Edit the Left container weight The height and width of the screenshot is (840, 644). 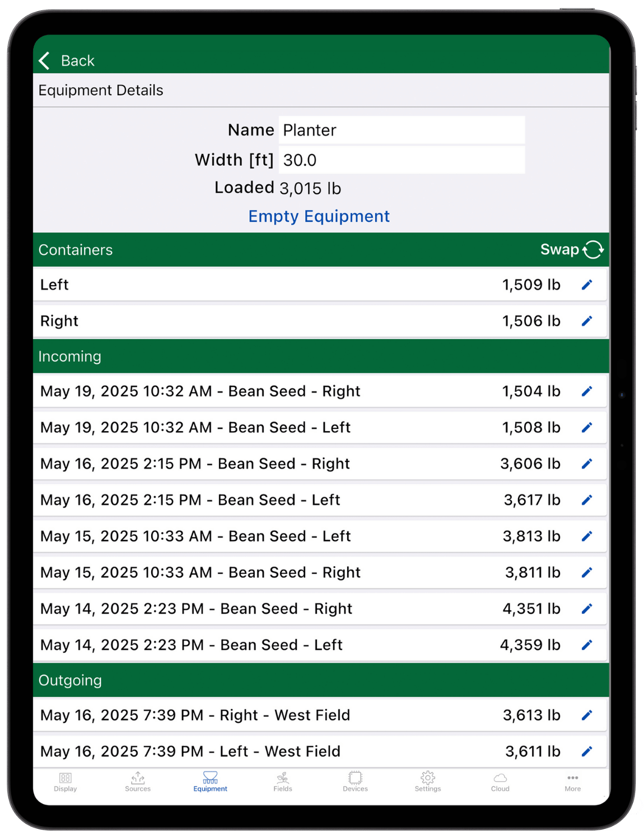[587, 284]
